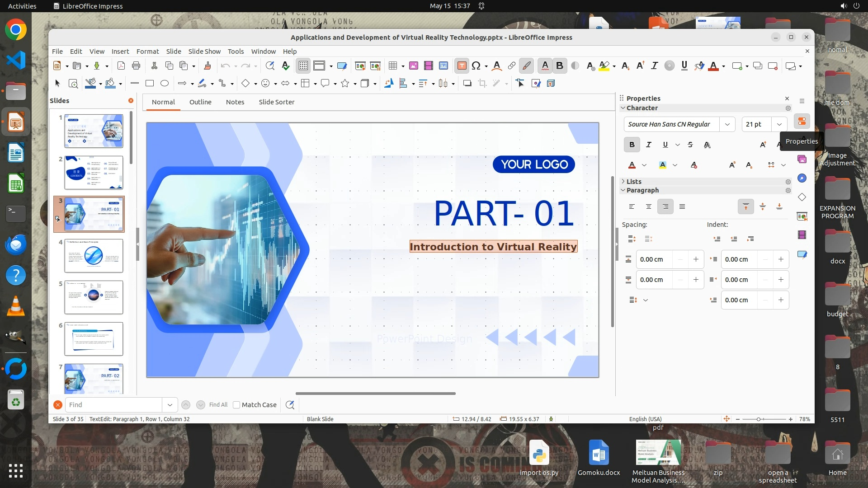Click the Insert Table icon

pyautogui.click(x=392, y=66)
